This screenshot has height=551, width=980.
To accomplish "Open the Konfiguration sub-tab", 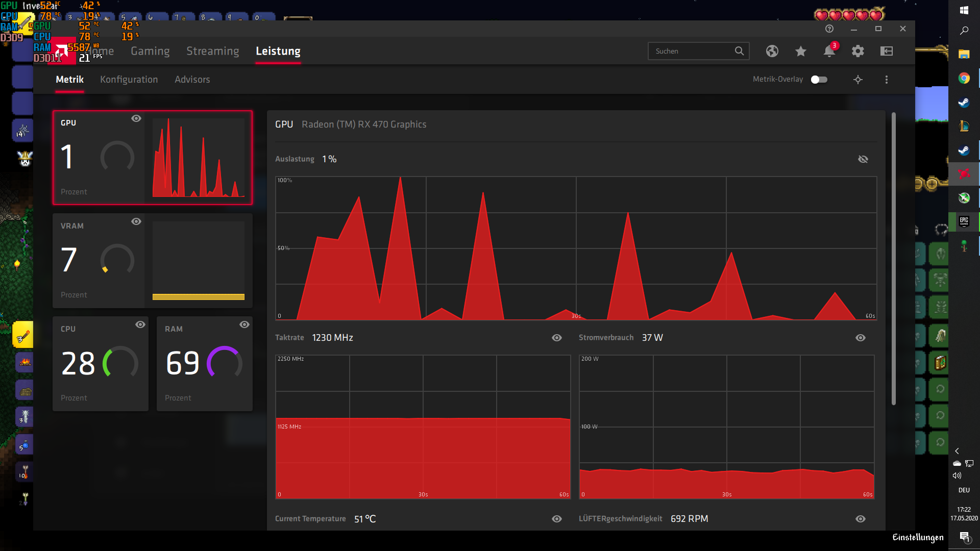I will (129, 80).
